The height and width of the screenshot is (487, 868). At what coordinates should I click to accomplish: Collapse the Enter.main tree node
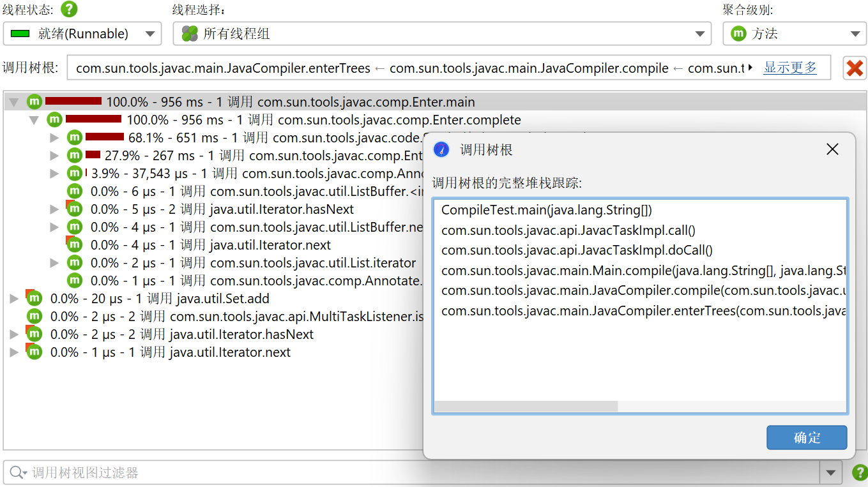pos(14,102)
